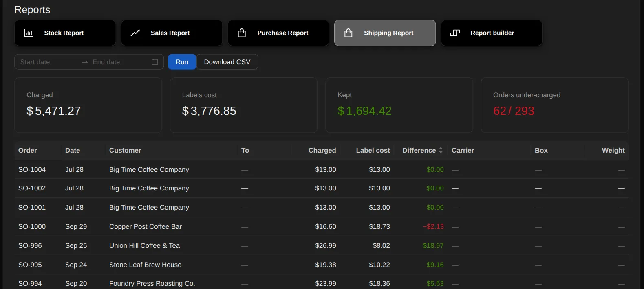Open the Report builder tab
Screen dimensions: 644x289
click(x=492, y=33)
